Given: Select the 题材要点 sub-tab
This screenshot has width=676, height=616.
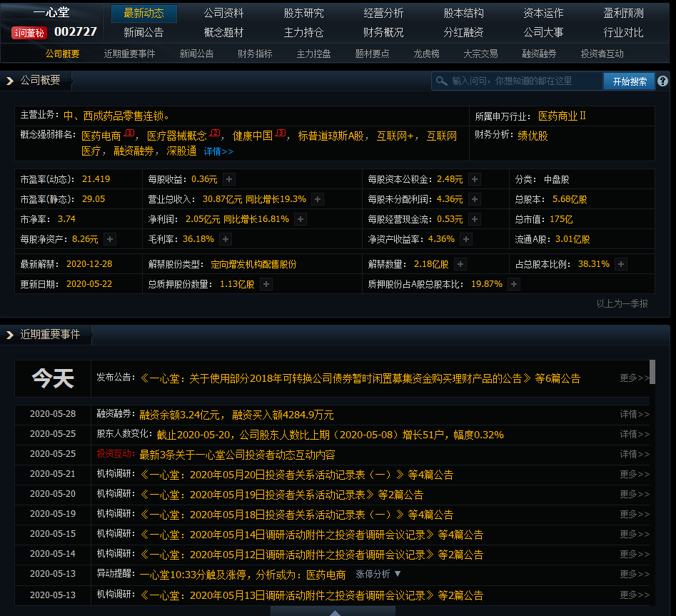Looking at the screenshot, I should click(372, 54).
